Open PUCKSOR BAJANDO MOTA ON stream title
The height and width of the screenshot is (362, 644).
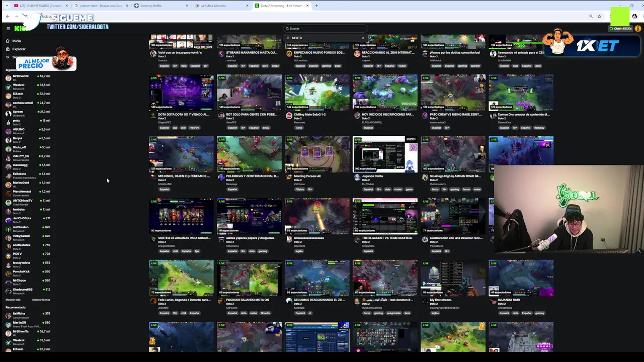coord(248,300)
